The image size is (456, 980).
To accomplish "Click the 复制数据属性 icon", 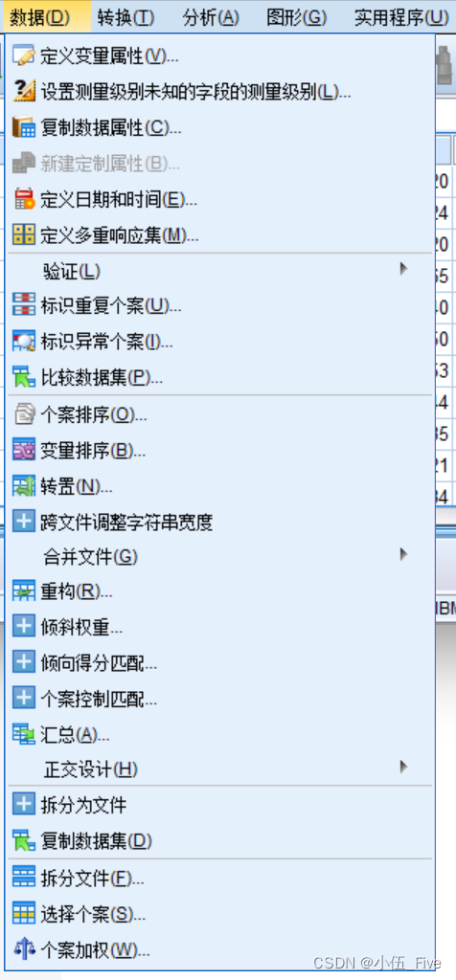I will click(x=24, y=127).
